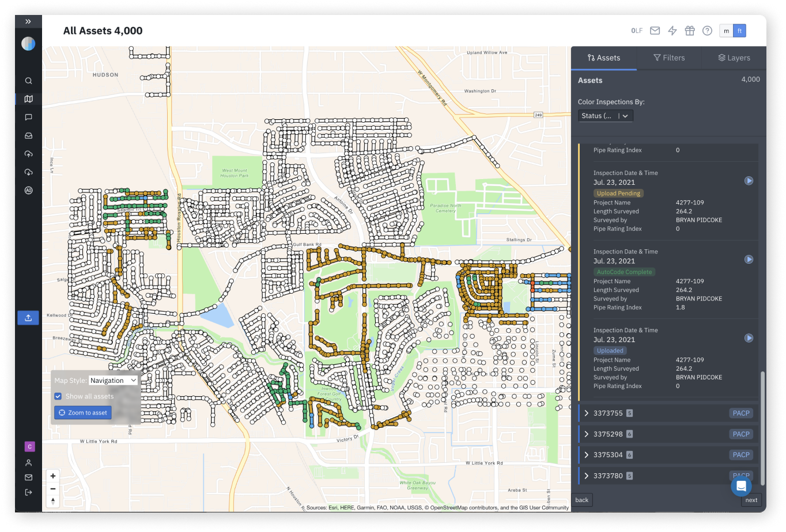Viewport: 786px width, 532px height.
Task: Open the Color Inspections By Status dropdown
Action: coord(606,116)
